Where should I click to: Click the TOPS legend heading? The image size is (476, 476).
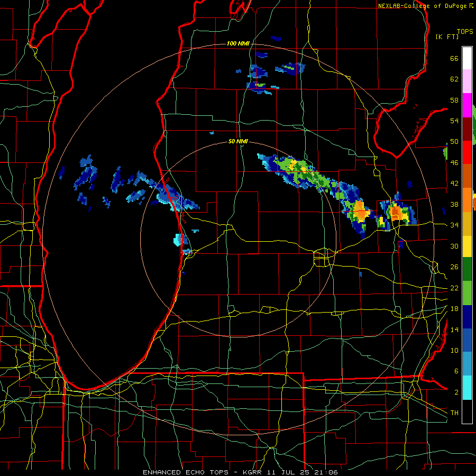point(465,32)
